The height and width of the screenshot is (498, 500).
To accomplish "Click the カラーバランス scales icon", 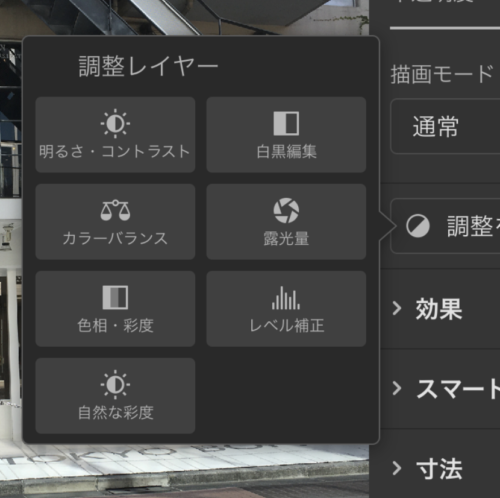I will pyautogui.click(x=115, y=210).
